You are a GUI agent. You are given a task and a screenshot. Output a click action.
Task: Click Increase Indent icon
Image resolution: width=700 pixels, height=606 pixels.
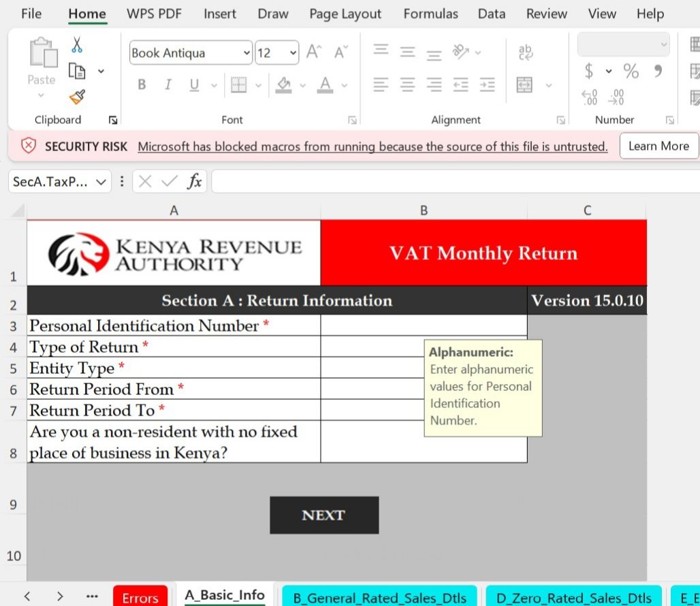(x=488, y=84)
